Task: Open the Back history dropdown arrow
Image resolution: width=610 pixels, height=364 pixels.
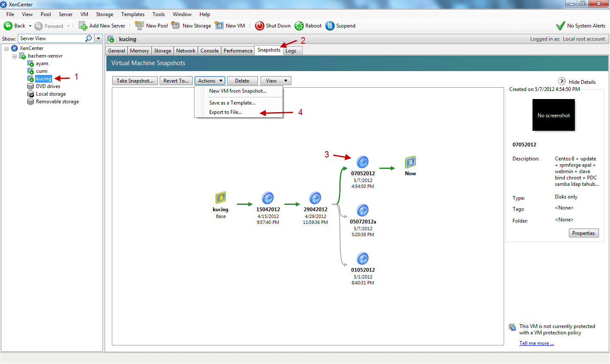Action: (x=30, y=26)
